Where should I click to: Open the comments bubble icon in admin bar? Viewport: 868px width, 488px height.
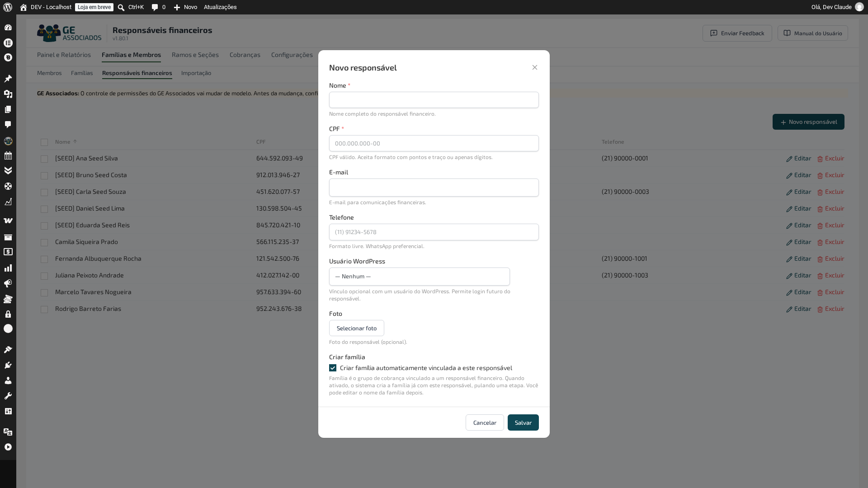[155, 7]
